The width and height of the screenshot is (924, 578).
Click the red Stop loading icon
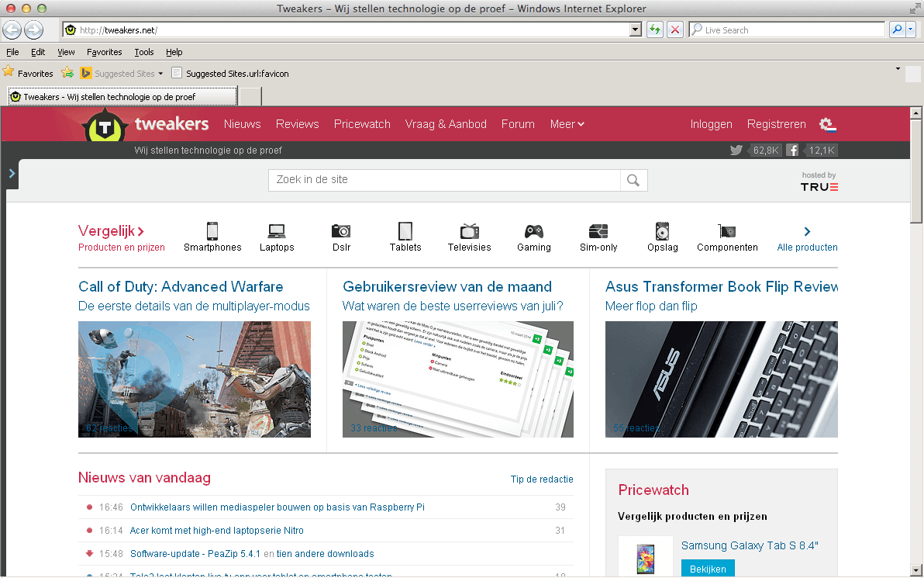pos(675,29)
